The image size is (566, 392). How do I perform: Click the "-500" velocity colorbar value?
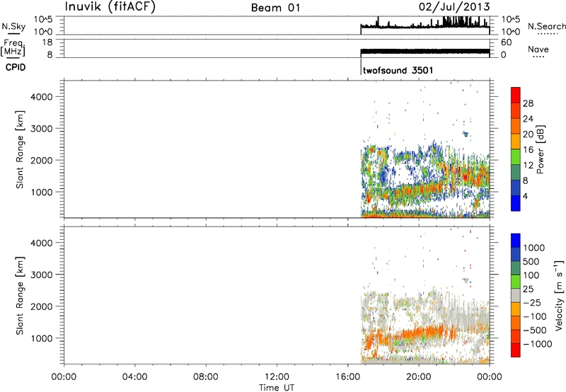click(534, 330)
